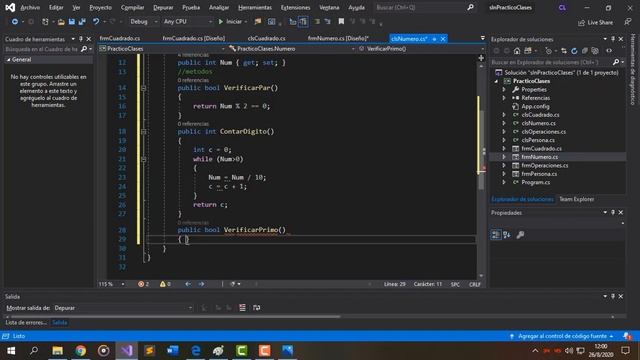Select frmPersona.cs in Solution Explorer
640x360 pixels.
coord(539,174)
